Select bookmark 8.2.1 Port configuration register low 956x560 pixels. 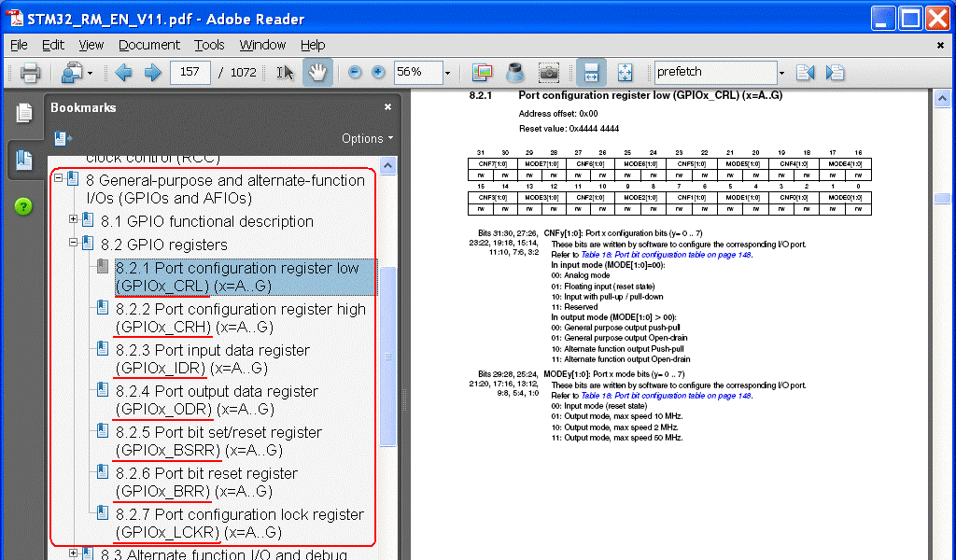(246, 276)
